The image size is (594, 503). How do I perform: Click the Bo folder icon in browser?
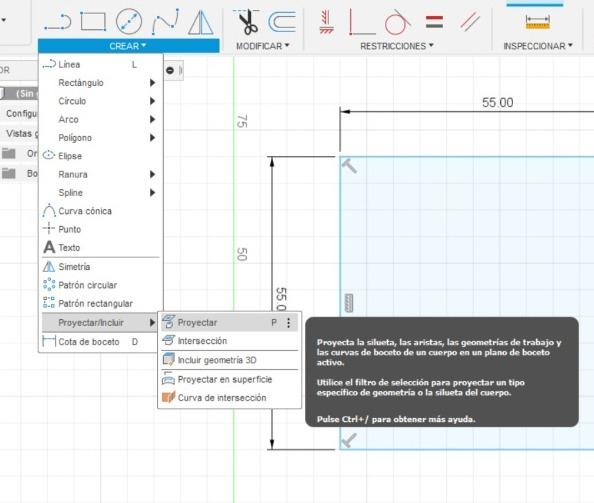tap(9, 173)
